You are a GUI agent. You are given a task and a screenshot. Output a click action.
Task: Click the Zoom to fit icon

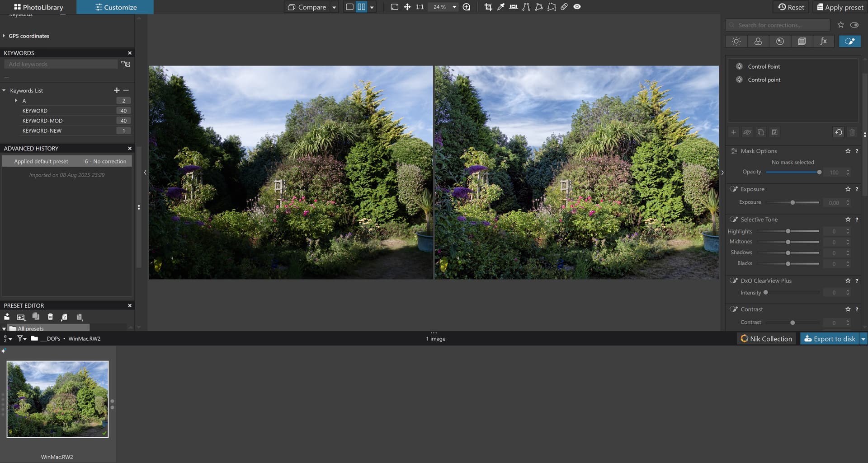pos(394,7)
